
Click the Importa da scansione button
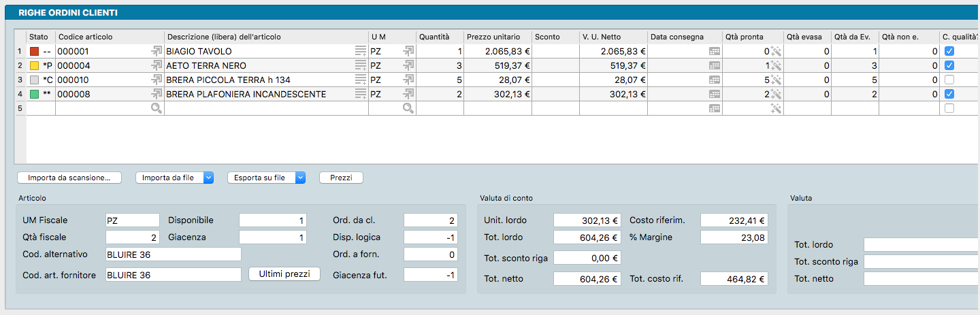[69, 178]
